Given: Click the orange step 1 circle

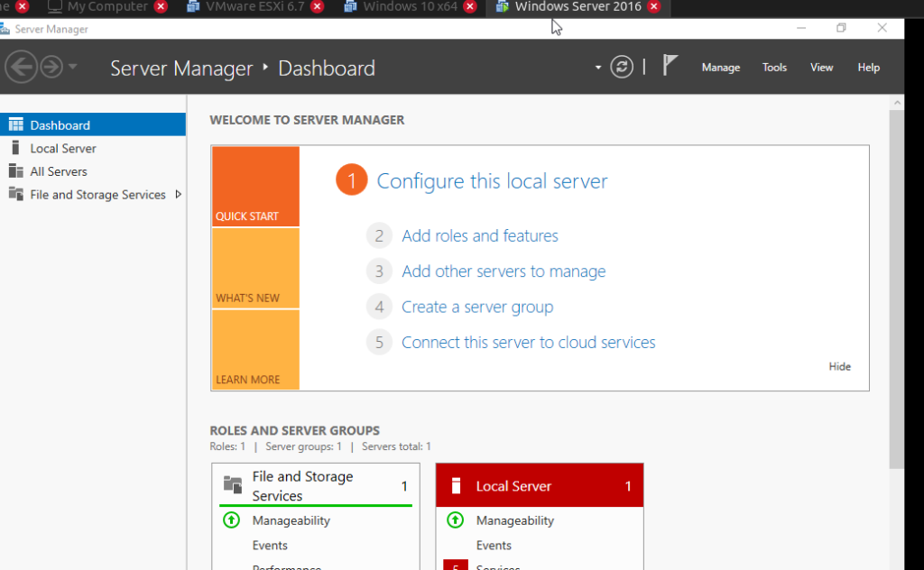Looking at the screenshot, I should 352,179.
